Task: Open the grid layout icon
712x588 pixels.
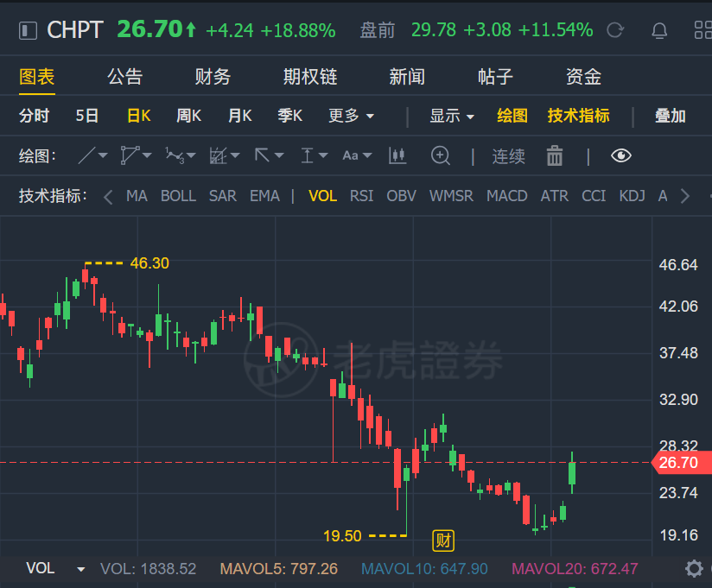Action: point(702,30)
